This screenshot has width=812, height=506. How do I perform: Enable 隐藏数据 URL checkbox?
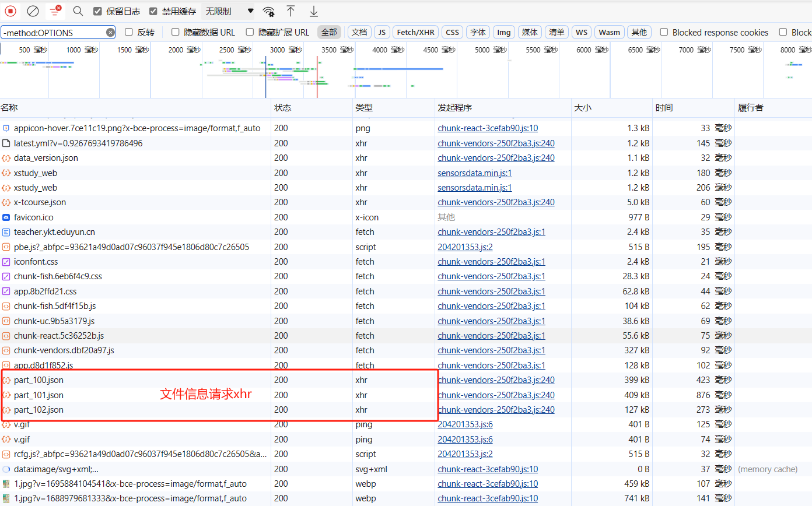[176, 32]
